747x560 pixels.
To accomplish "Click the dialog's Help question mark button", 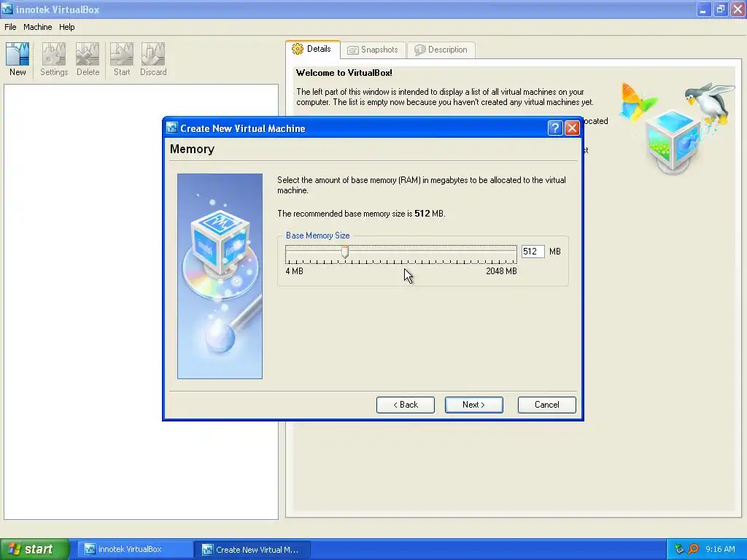I will click(x=555, y=128).
